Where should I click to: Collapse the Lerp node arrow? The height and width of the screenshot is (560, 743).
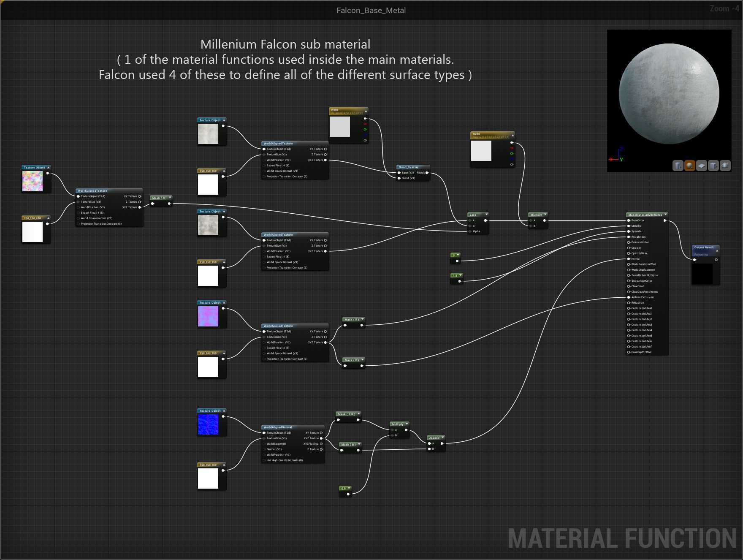coord(486,215)
